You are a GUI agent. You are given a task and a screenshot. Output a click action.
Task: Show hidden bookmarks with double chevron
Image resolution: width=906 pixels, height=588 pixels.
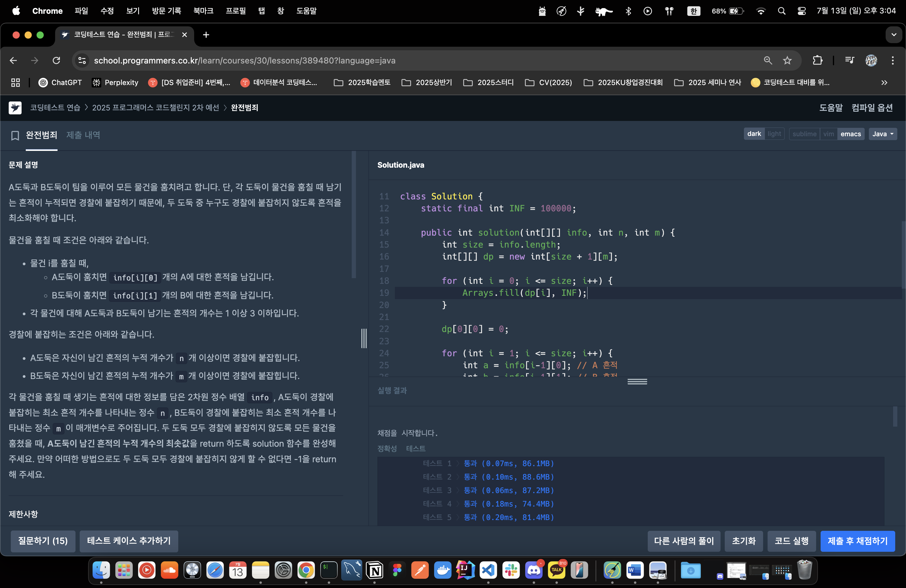click(x=884, y=83)
